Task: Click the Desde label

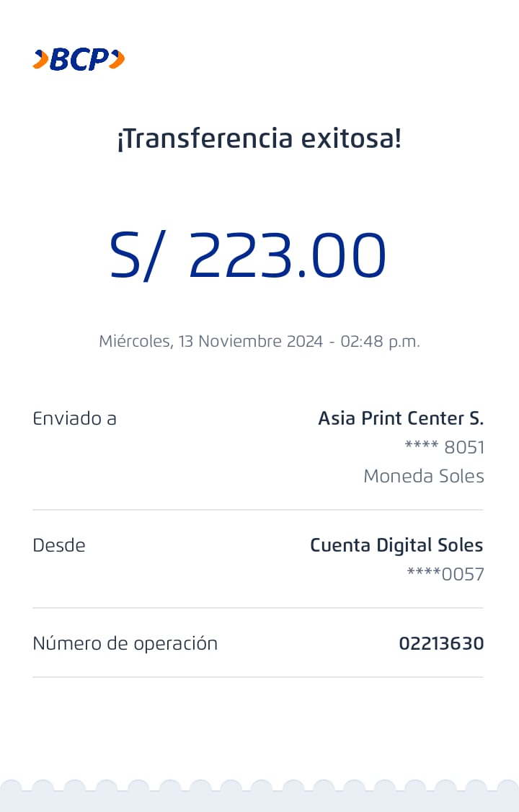Action: 59,545
